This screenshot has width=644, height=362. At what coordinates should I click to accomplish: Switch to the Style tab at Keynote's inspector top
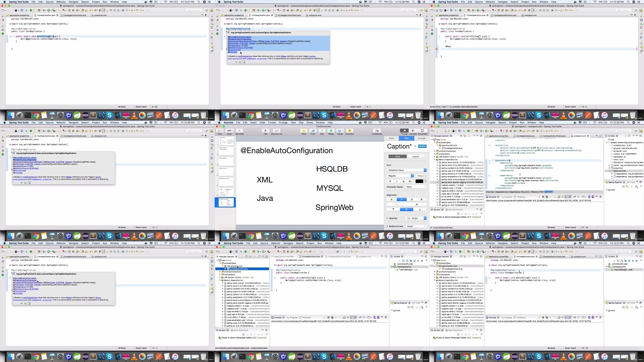point(391,138)
